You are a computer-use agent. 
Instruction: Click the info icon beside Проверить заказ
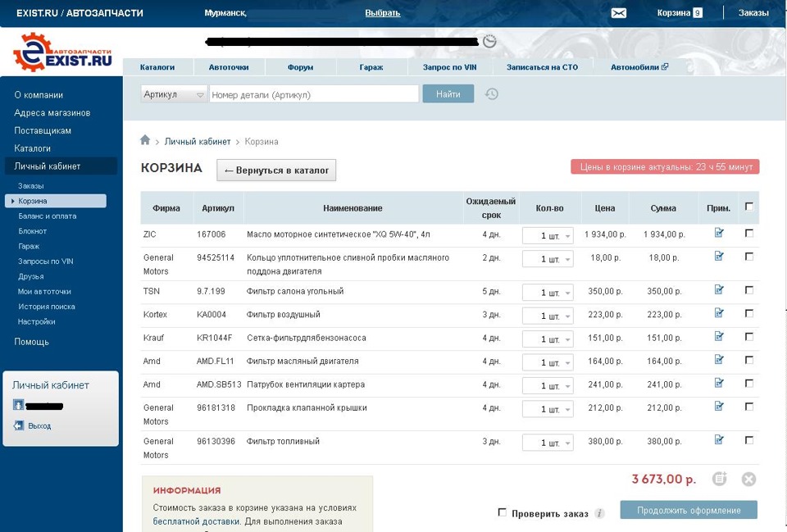pyautogui.click(x=599, y=512)
